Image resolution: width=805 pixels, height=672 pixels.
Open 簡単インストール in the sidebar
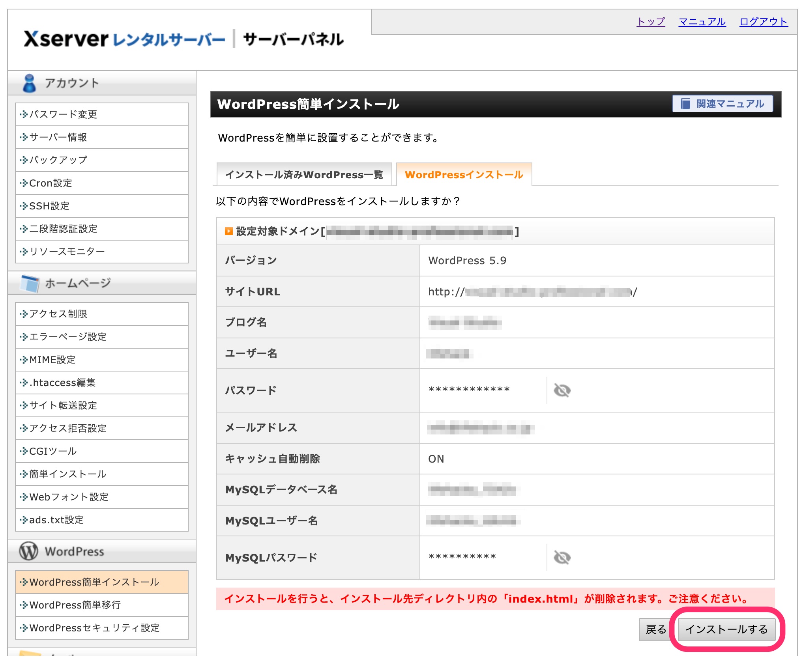(102, 474)
